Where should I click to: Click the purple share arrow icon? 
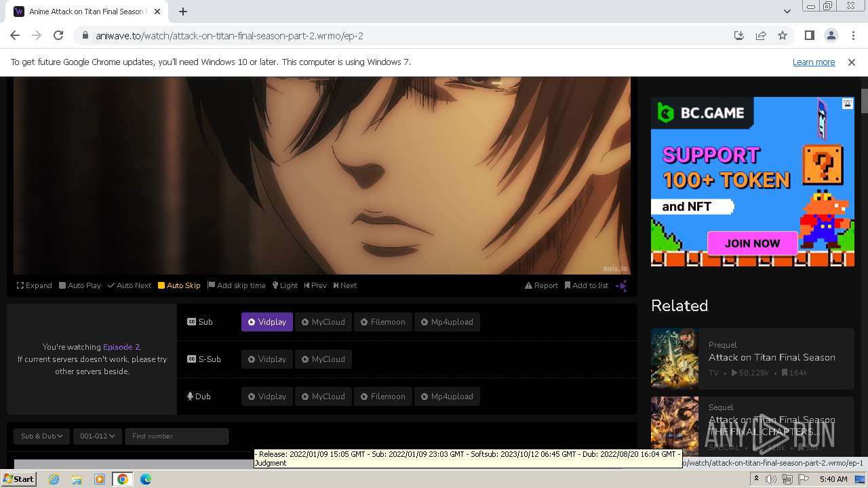click(621, 285)
